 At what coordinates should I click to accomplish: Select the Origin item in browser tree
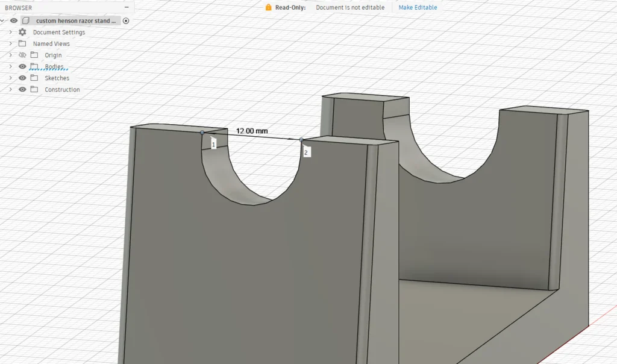click(x=53, y=55)
